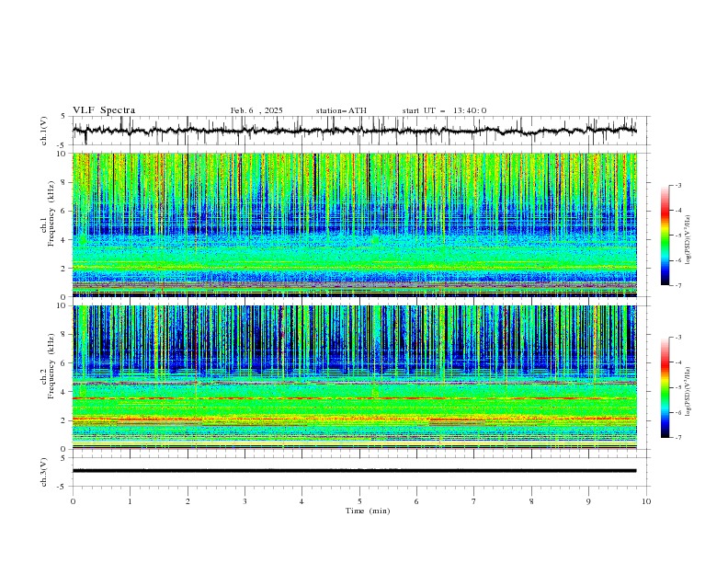The width and height of the screenshot is (728, 563).
Task: Click the time axis tick label "9"
Action: 588,501
